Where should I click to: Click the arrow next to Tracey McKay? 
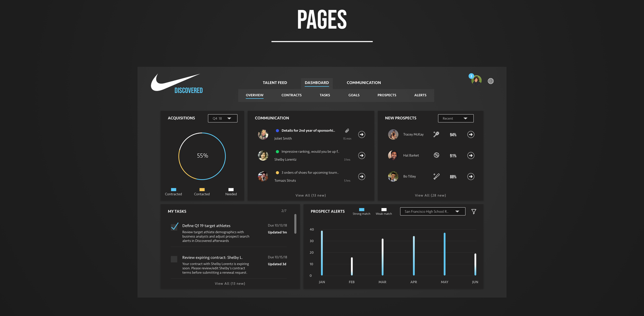pyautogui.click(x=471, y=134)
